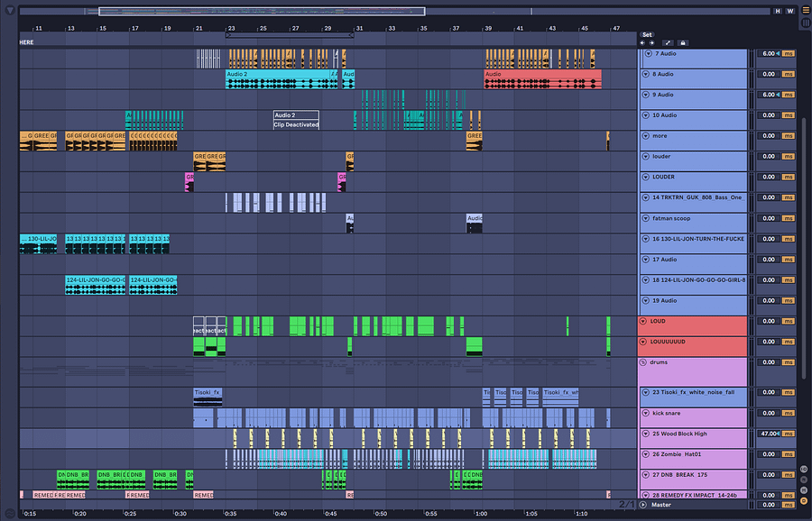Toggle ms delay unit on 7 Audio
812x521 pixels.
789,53
